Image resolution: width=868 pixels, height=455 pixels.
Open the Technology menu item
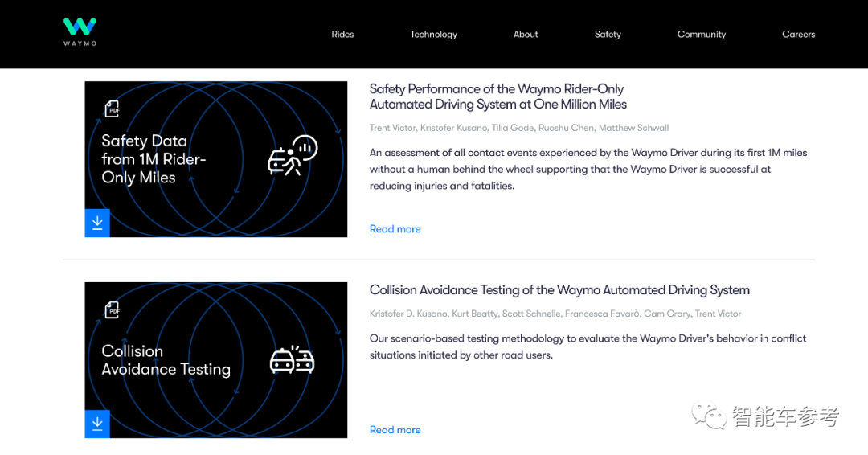[x=433, y=35]
